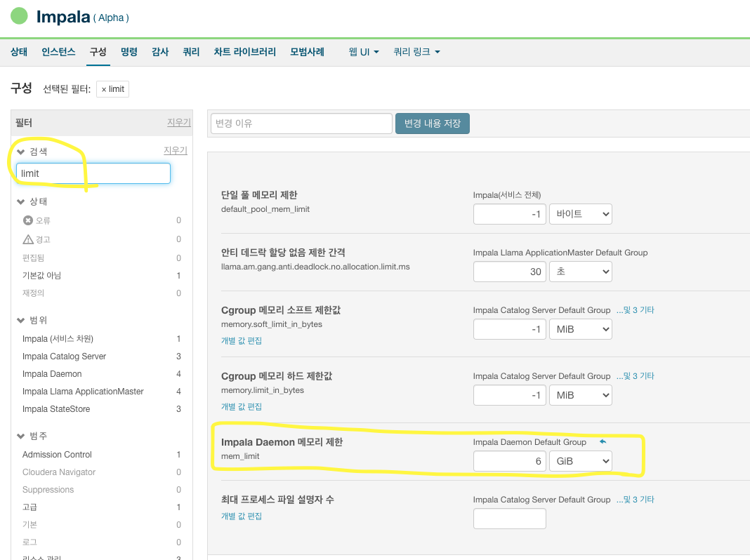Screen dimensions: 750x560
Task: Switch to the 쿼리 tab
Action: point(191,52)
